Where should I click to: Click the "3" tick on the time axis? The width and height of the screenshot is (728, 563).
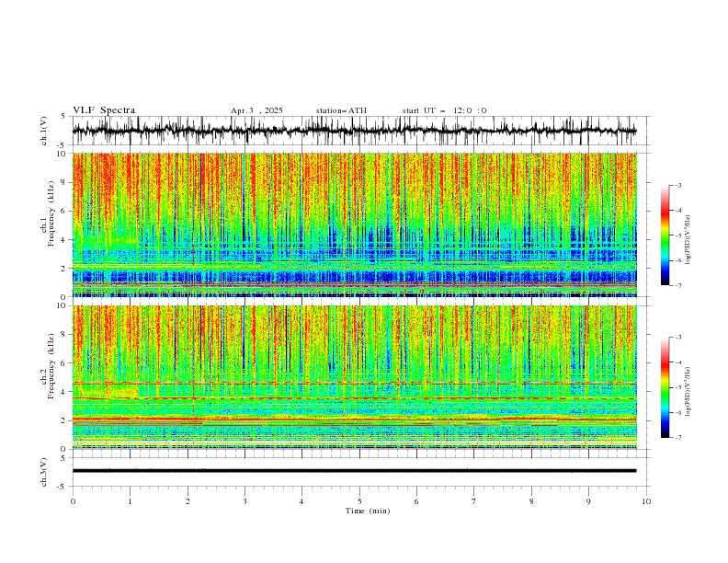pyautogui.click(x=245, y=501)
